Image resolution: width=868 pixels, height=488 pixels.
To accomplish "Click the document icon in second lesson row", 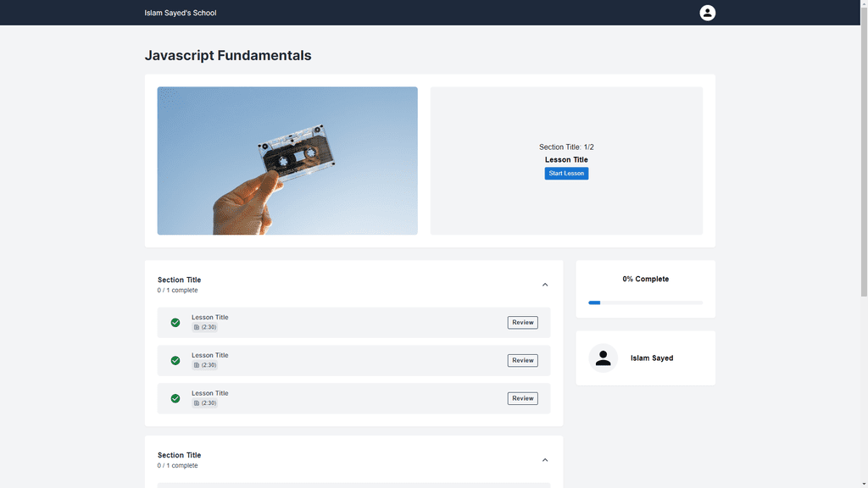I will 197,365.
